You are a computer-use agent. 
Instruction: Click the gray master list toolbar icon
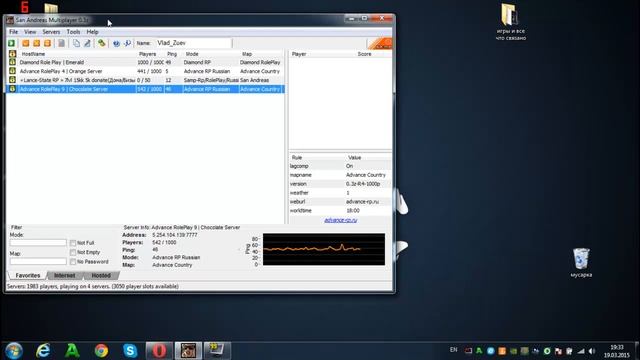click(61, 43)
